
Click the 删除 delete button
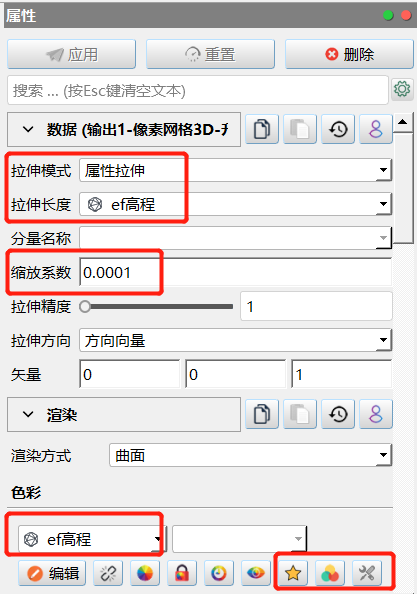point(349,54)
